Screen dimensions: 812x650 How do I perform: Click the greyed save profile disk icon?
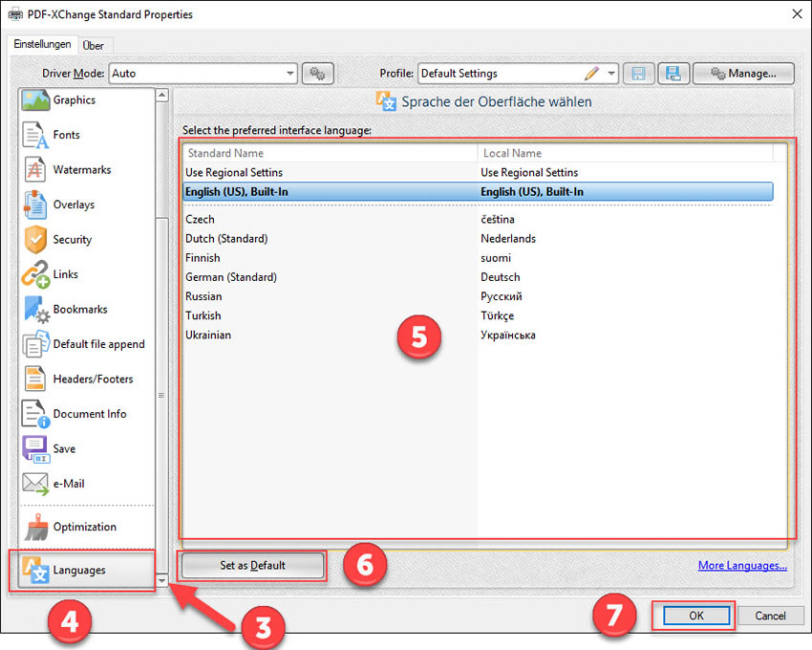[638, 74]
